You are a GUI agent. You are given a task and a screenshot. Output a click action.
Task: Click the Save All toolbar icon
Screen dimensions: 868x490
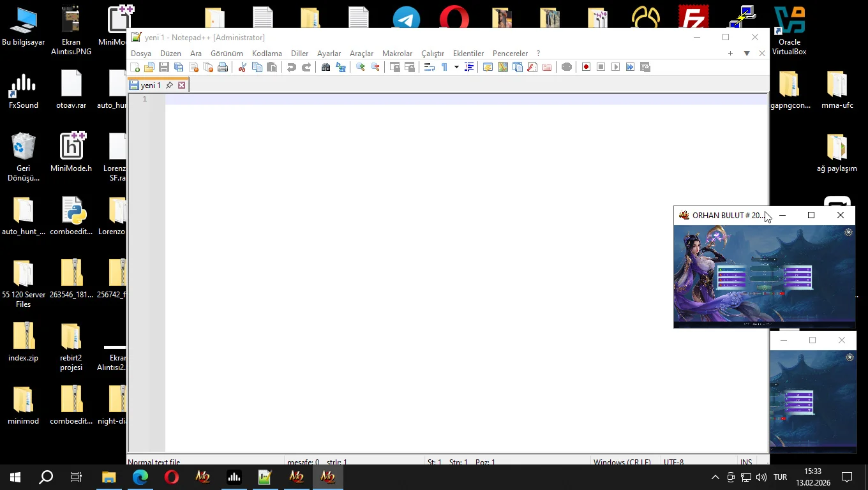pos(179,68)
